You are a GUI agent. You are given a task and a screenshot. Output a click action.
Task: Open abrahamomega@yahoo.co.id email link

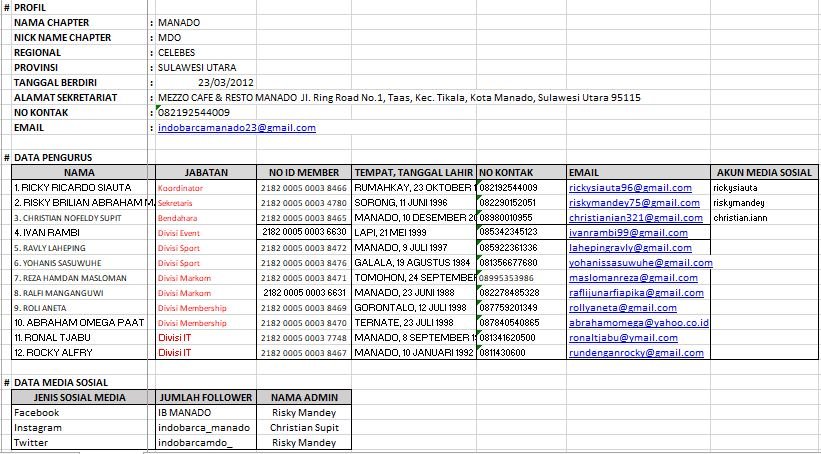point(639,323)
